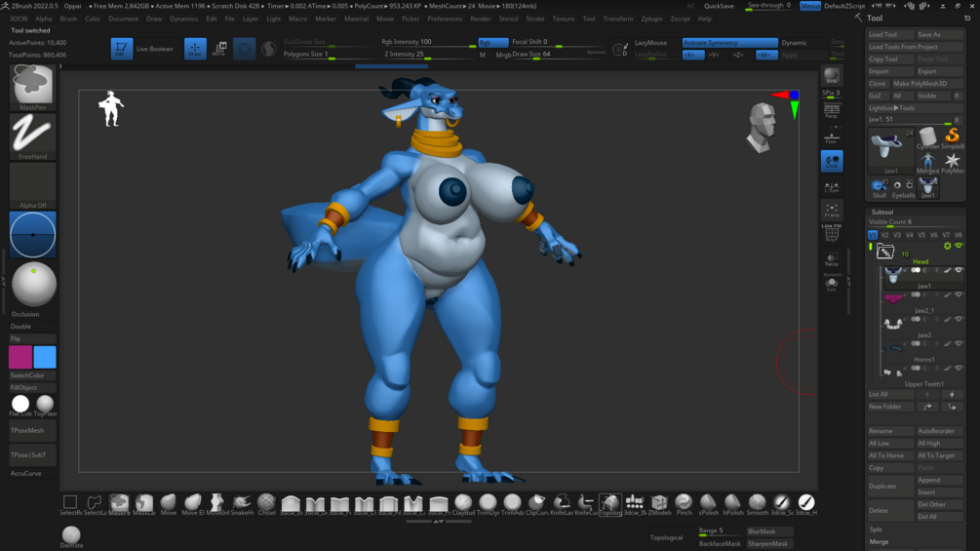The height and width of the screenshot is (551, 980).
Task: Select the sPolish brush
Action: point(708,503)
